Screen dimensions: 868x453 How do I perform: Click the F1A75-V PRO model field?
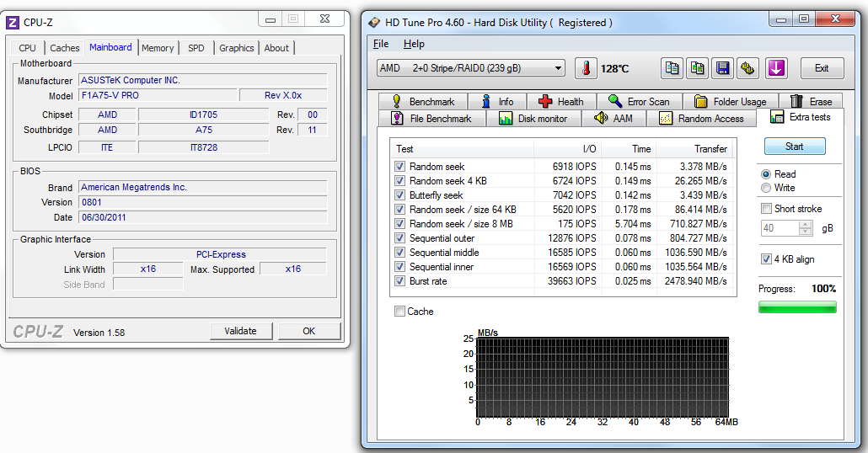158,95
